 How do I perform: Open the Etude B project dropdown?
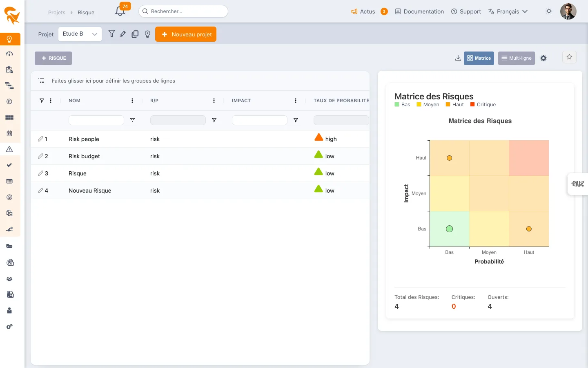click(x=80, y=34)
